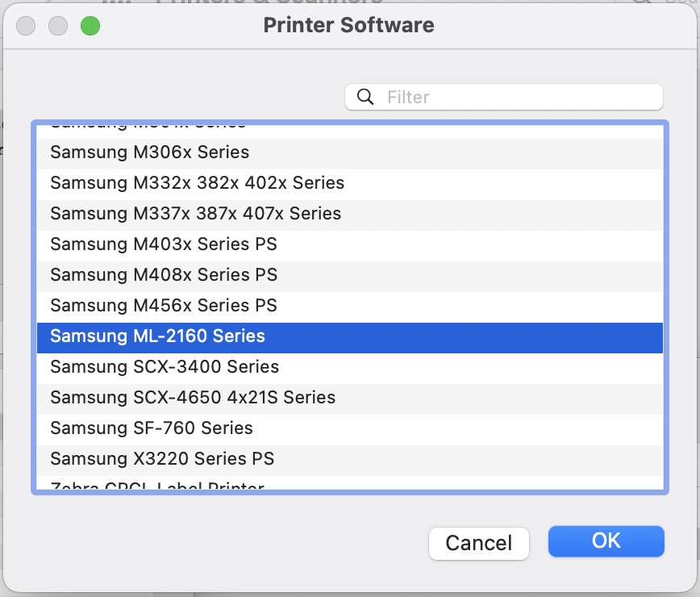Click the Filter search field

click(503, 97)
